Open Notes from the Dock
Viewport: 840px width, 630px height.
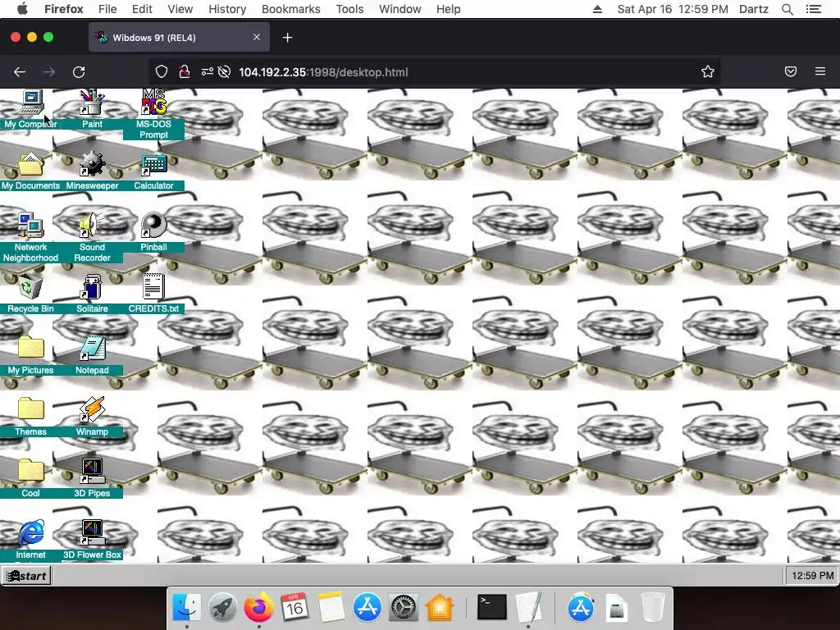(x=331, y=608)
